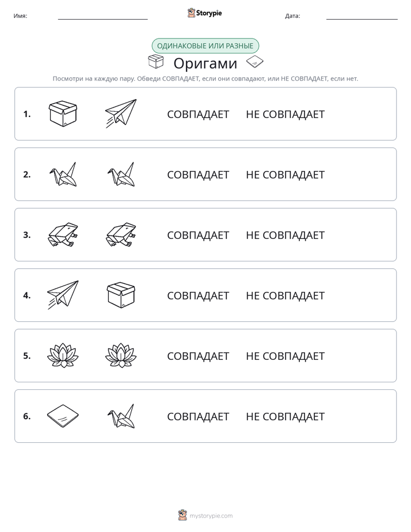Image resolution: width=411 pixels, height=532 pixels.
Task: Click the paper airplane in row 4
Action: (63, 295)
